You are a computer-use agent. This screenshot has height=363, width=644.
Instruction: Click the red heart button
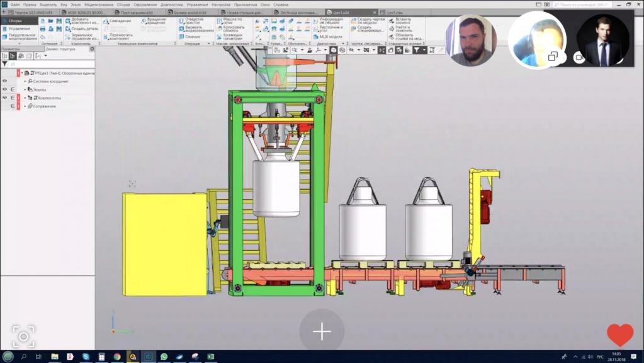tap(620, 335)
